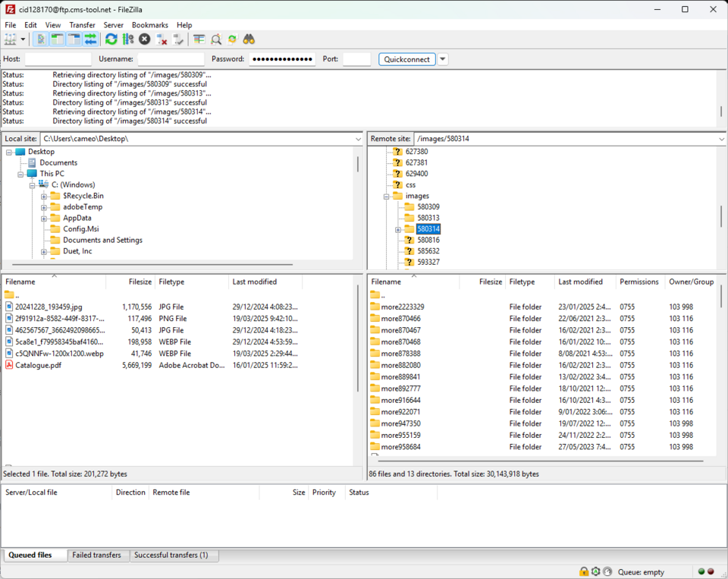Switch to the Failed transfers tab

(96, 555)
